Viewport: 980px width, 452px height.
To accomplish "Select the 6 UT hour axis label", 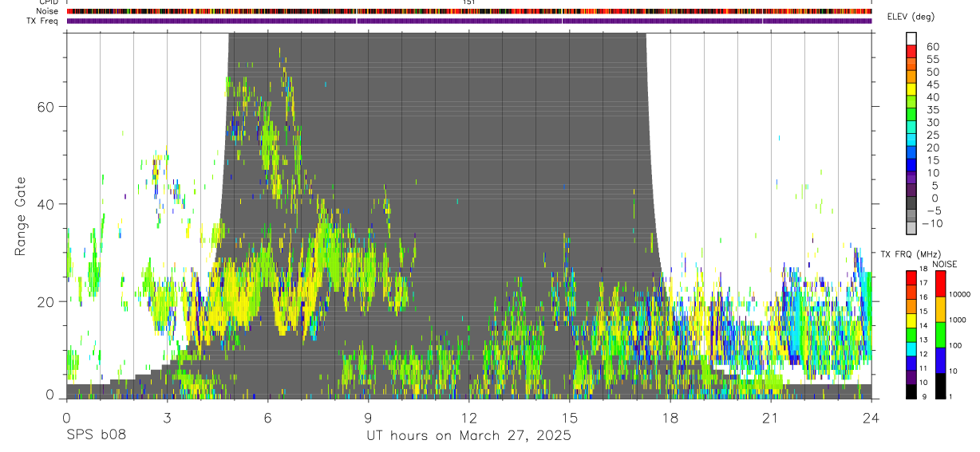I will [268, 417].
